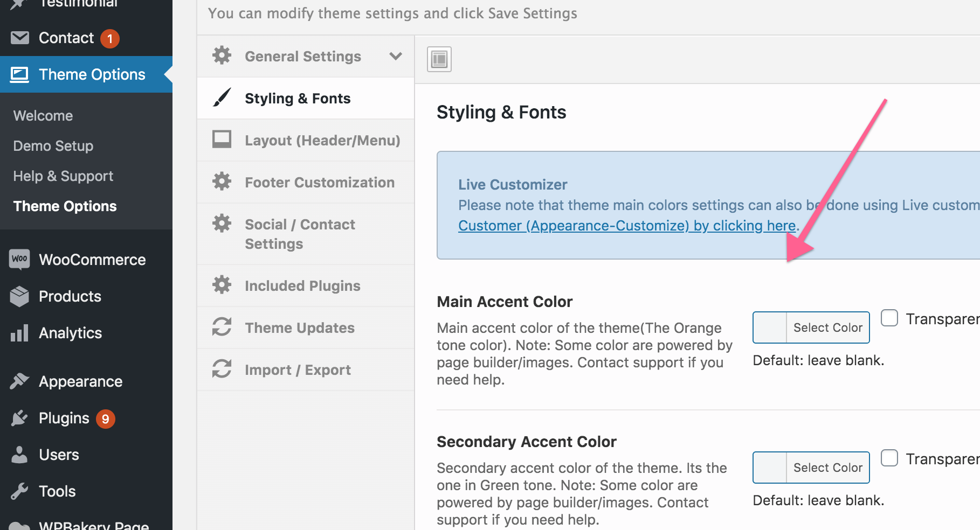The height and width of the screenshot is (530, 980).
Task: Click the Users person icon
Action: click(19, 455)
